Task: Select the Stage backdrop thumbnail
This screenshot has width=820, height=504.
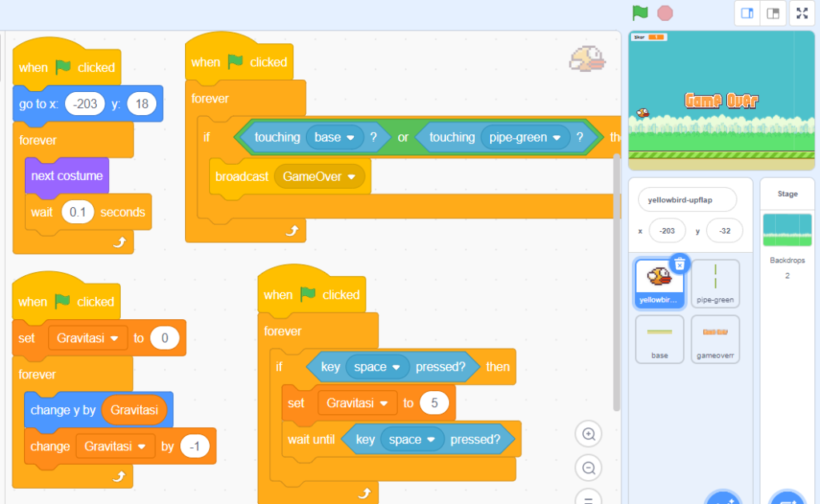Action: tap(787, 230)
